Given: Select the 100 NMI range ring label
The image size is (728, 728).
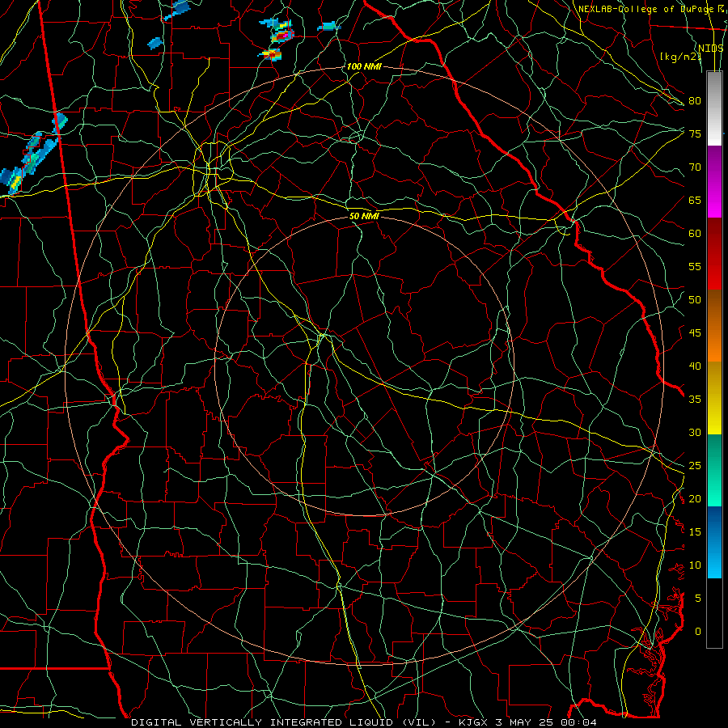Looking at the screenshot, I should 364,66.
